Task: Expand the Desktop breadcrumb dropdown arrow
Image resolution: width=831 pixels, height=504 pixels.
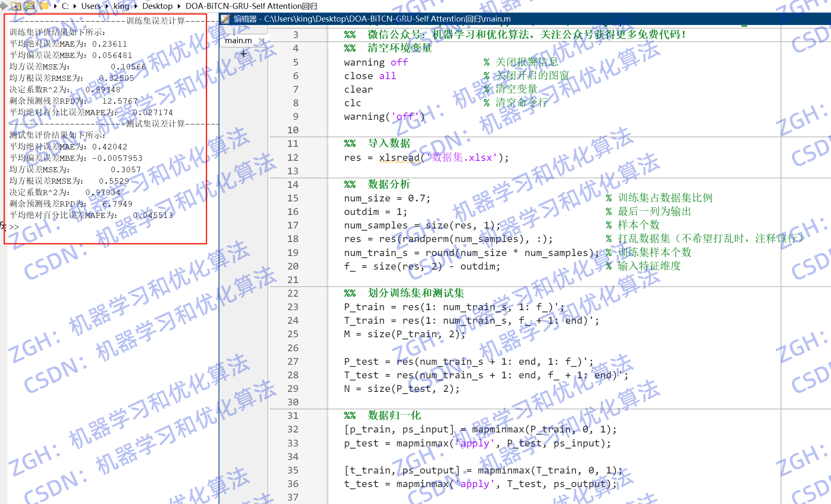Action: click(x=179, y=6)
